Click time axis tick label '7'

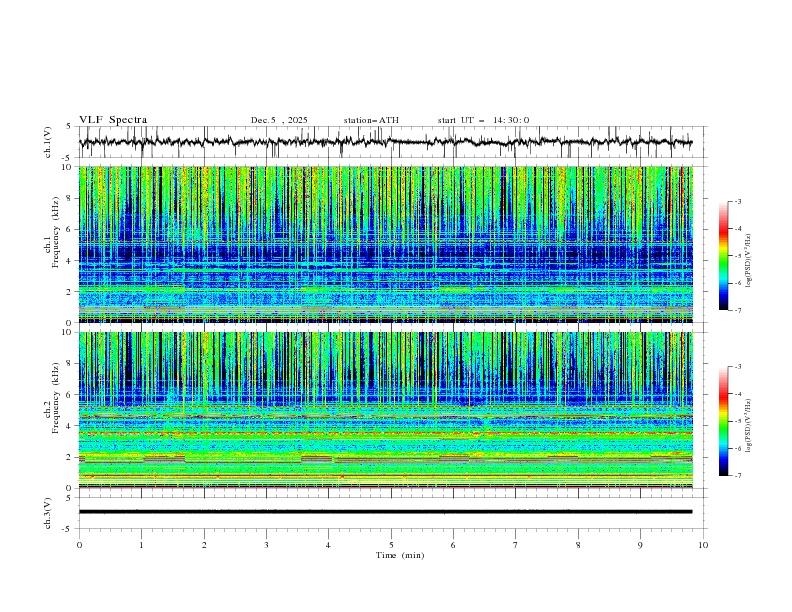(516, 545)
